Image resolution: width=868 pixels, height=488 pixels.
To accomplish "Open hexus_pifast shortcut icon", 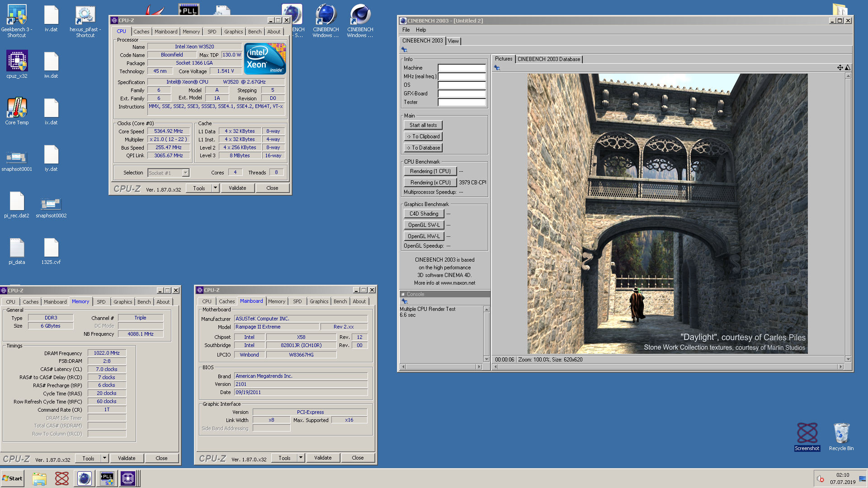I will (x=85, y=21).
